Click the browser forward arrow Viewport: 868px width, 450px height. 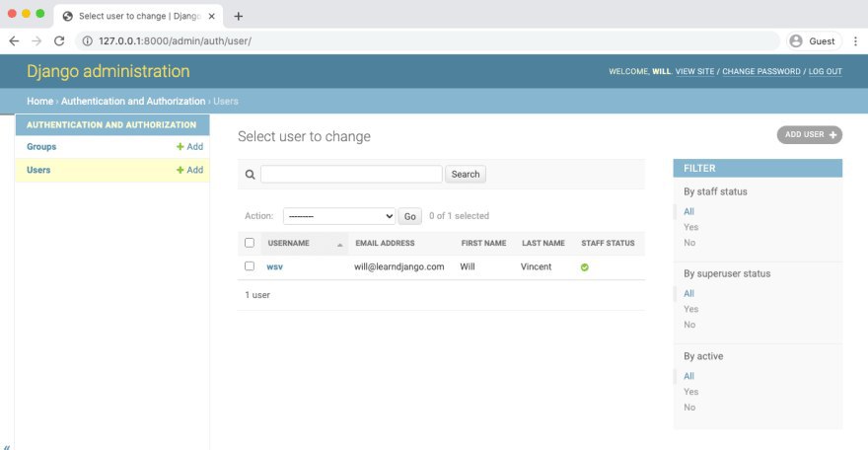(36, 41)
